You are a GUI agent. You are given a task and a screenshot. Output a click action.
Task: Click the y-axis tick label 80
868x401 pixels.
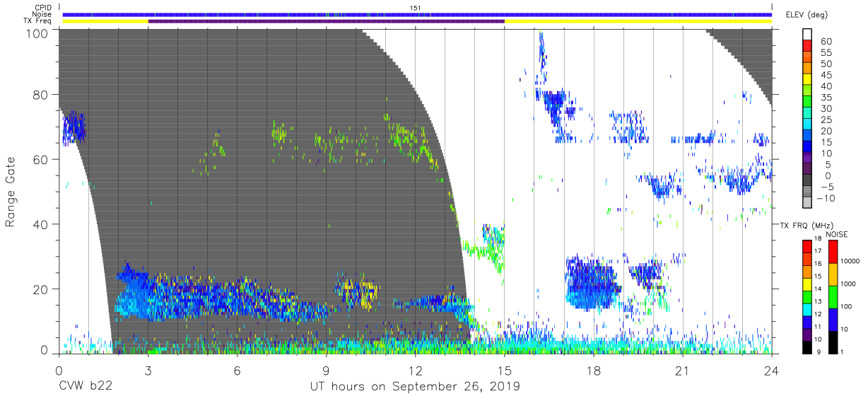(x=41, y=95)
